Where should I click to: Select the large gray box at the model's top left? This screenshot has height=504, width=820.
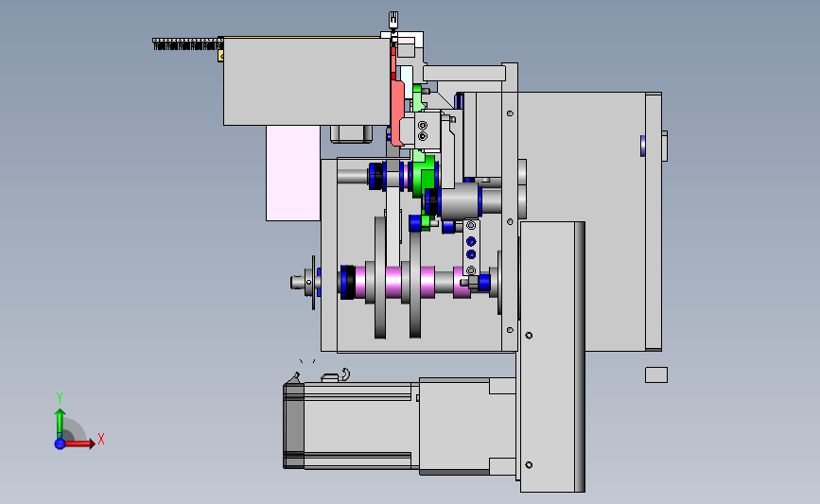point(306,81)
